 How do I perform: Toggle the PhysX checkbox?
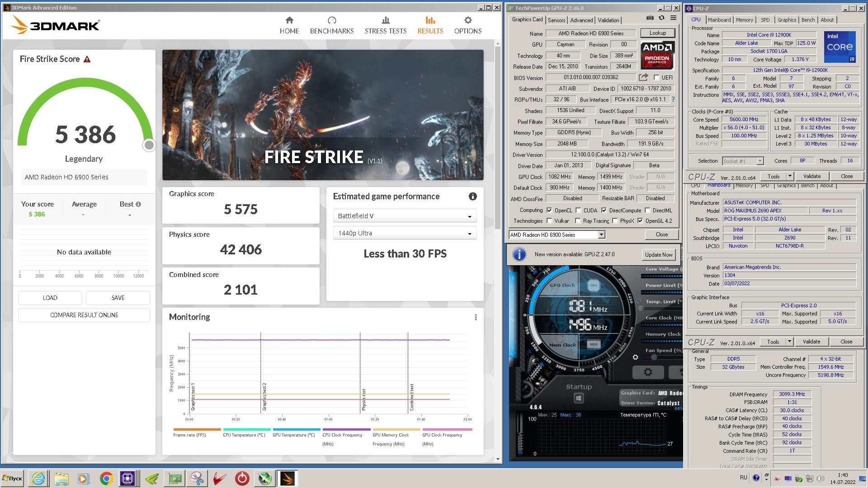point(615,221)
